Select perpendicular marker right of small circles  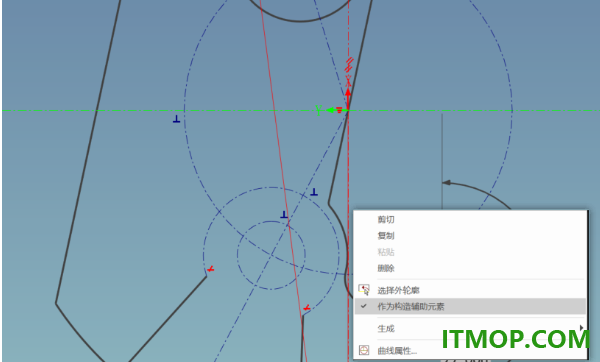[x=314, y=192]
